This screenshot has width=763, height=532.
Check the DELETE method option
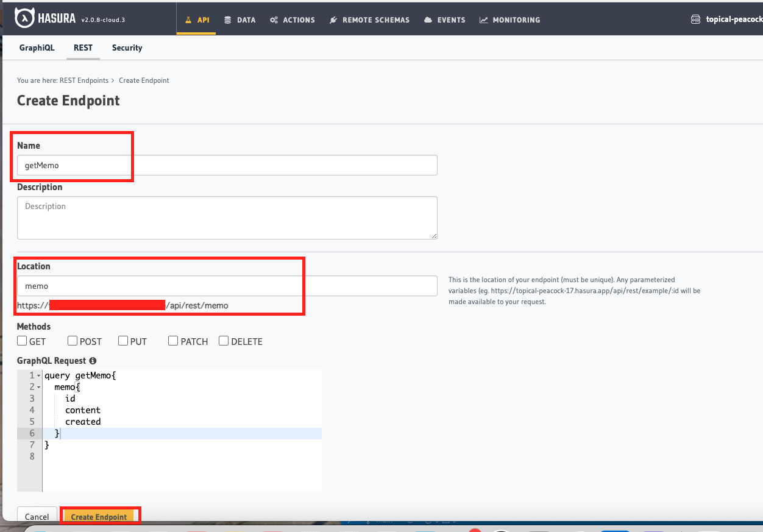[223, 341]
